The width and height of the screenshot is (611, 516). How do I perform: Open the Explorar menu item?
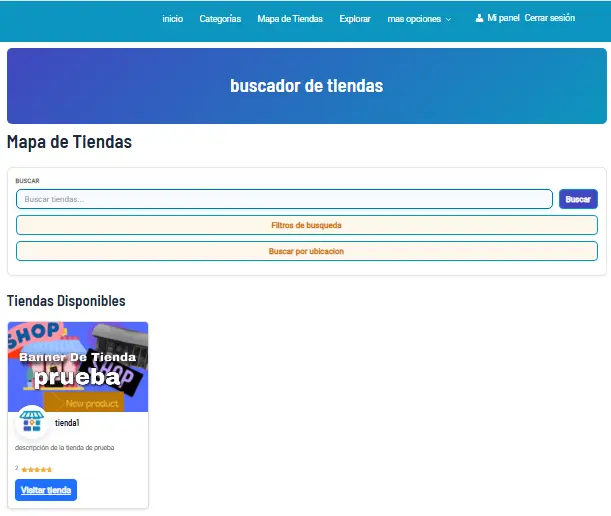click(355, 19)
